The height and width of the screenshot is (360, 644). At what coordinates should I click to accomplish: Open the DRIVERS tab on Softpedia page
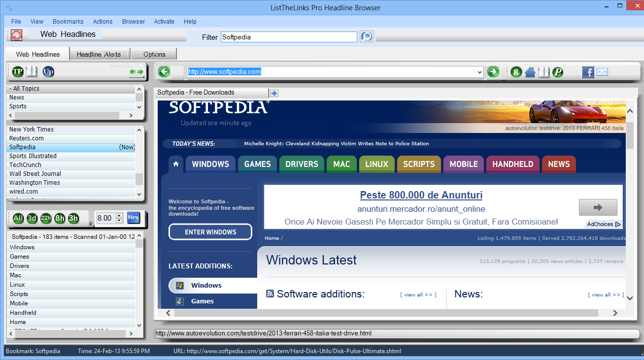pos(302,164)
